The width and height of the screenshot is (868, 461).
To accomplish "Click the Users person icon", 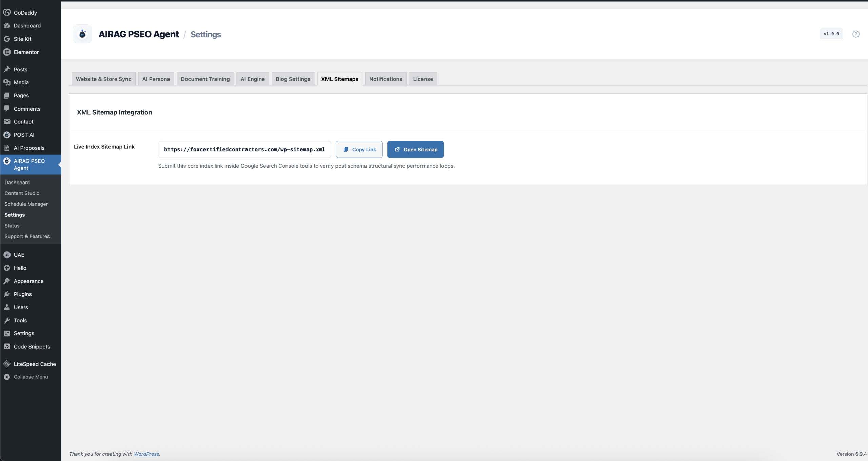I will (x=7, y=307).
